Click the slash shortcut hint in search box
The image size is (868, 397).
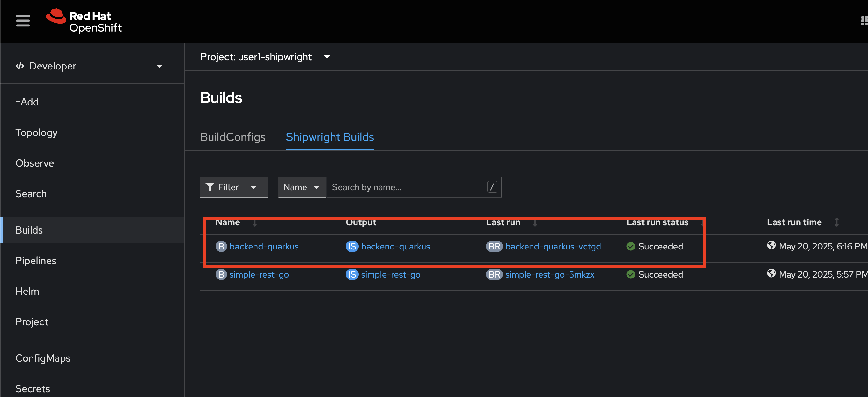492,187
